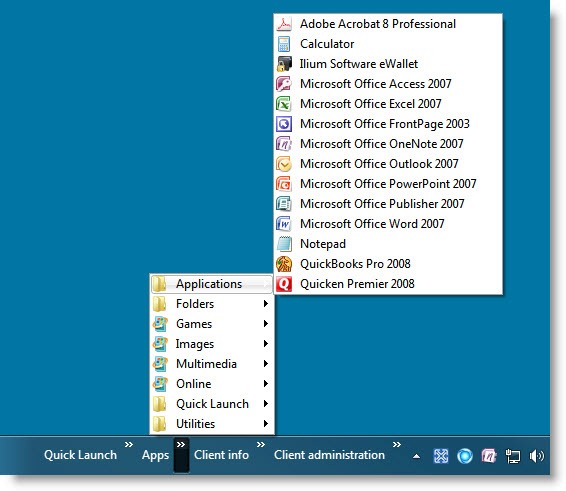This screenshot has width=566, height=491.
Task: Expand the Games submenu arrow
Action: coord(266,324)
